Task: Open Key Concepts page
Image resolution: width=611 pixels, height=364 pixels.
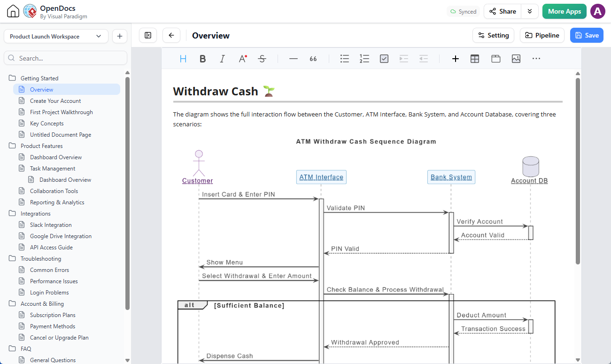Action: 46,124
